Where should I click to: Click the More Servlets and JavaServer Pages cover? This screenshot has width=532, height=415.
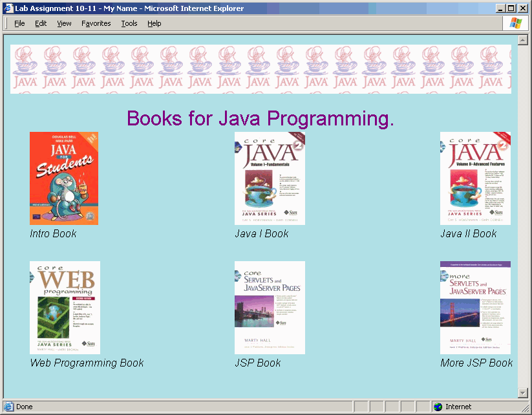tap(475, 308)
